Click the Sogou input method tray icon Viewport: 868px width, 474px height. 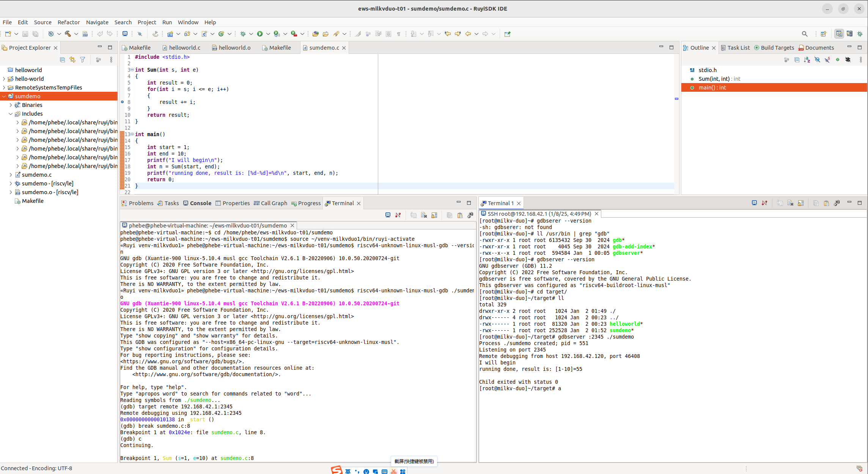click(x=337, y=470)
